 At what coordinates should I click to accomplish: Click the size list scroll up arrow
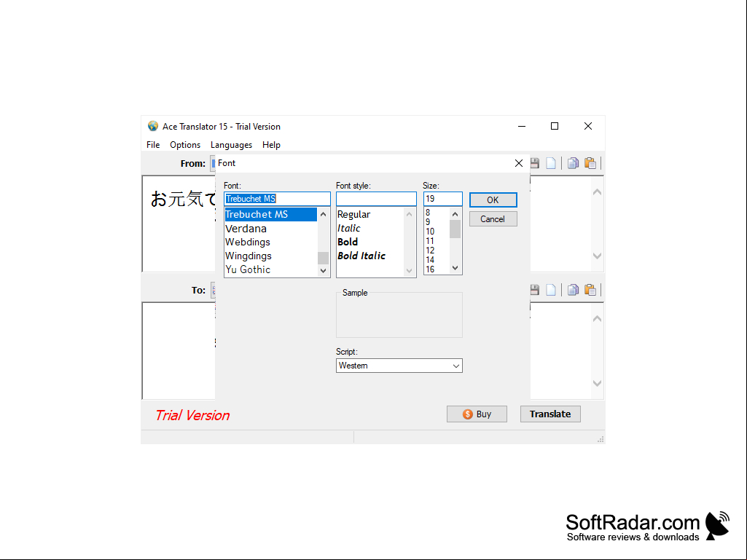[x=455, y=214]
